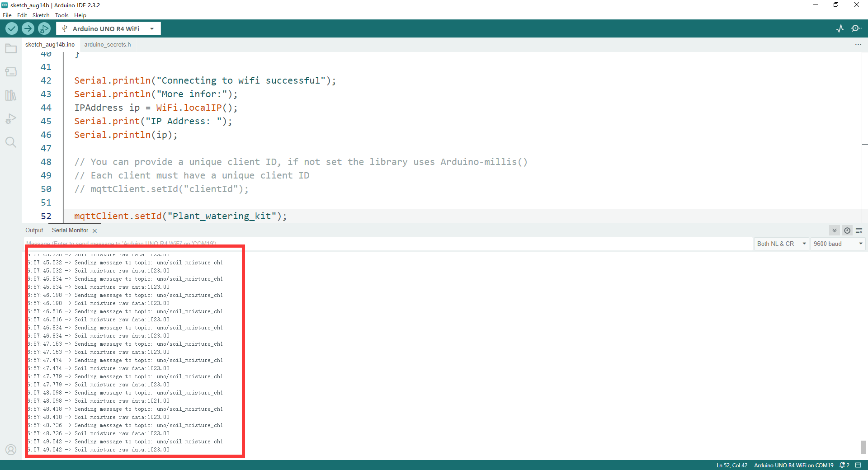This screenshot has height=470, width=868.
Task: Click Ln 52, Col 42 in status bar
Action: (x=732, y=465)
